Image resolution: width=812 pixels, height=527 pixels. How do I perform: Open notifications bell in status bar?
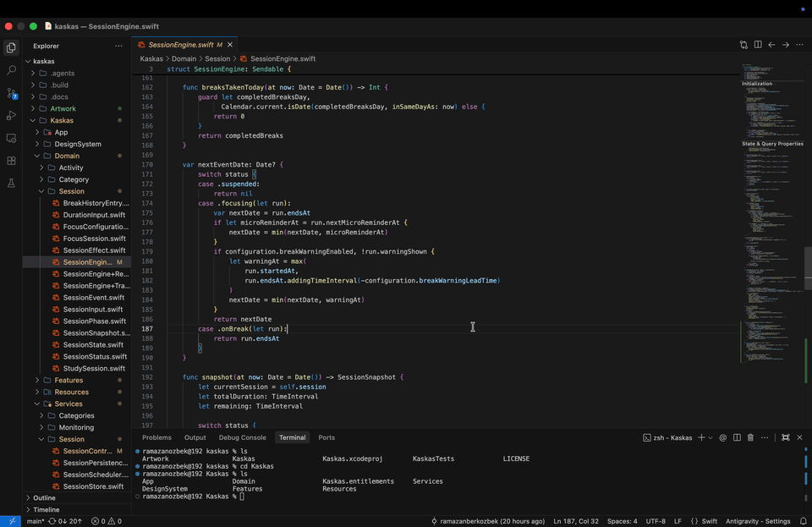tap(804, 521)
